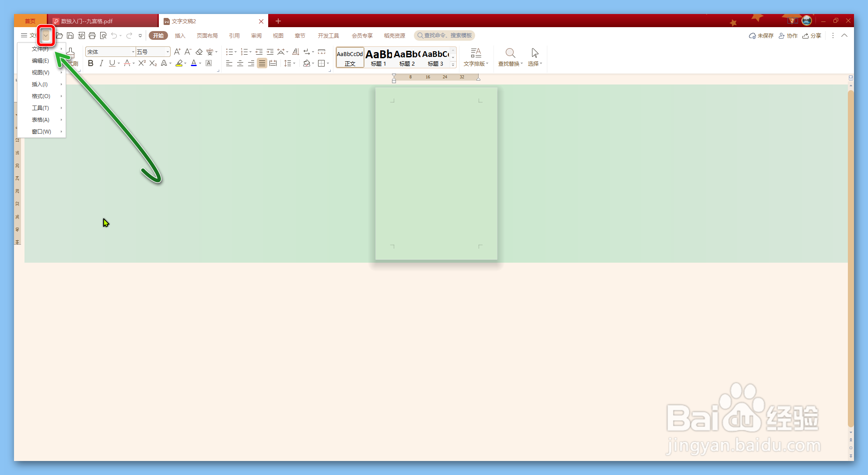Click the 协作 button
The width and height of the screenshot is (868, 475).
788,35
